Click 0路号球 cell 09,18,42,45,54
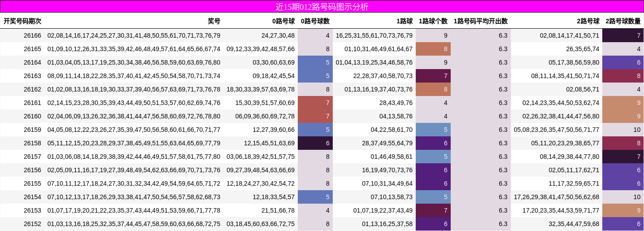 point(274,76)
